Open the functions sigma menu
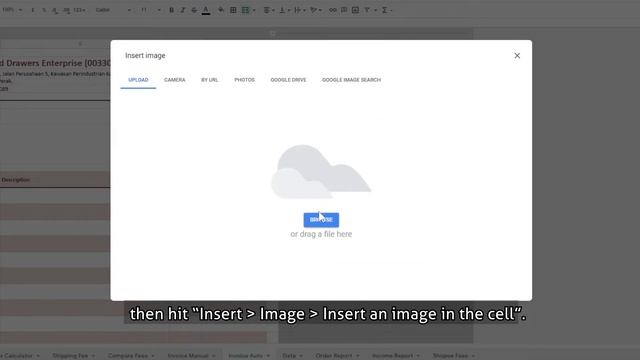Viewport: 640px width, 360px height. click(386, 10)
